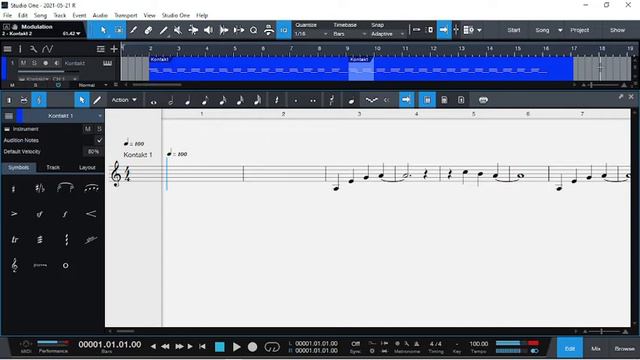Image resolution: width=640 pixels, height=360 pixels.
Task: Select the treble clef symbol in palette
Action: click(15, 265)
